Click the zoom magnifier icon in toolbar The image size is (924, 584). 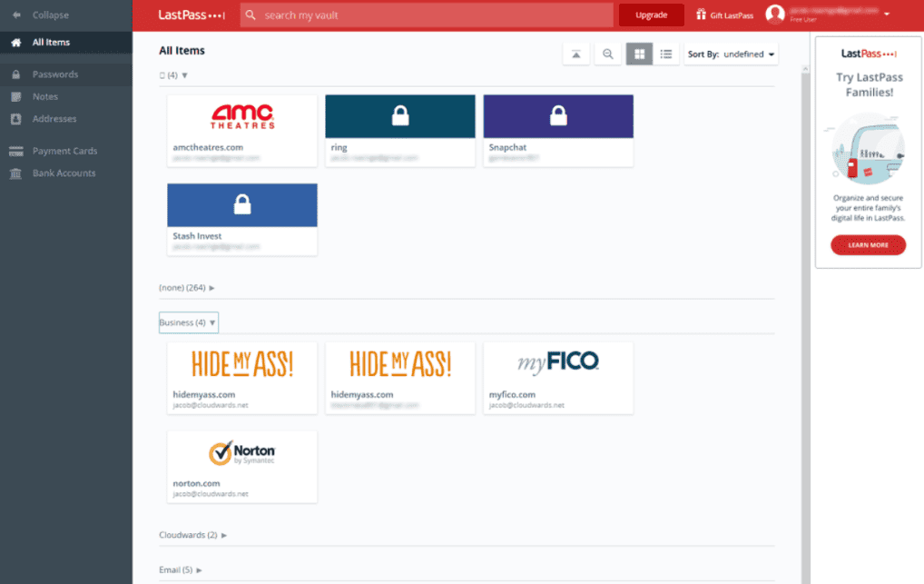point(608,54)
